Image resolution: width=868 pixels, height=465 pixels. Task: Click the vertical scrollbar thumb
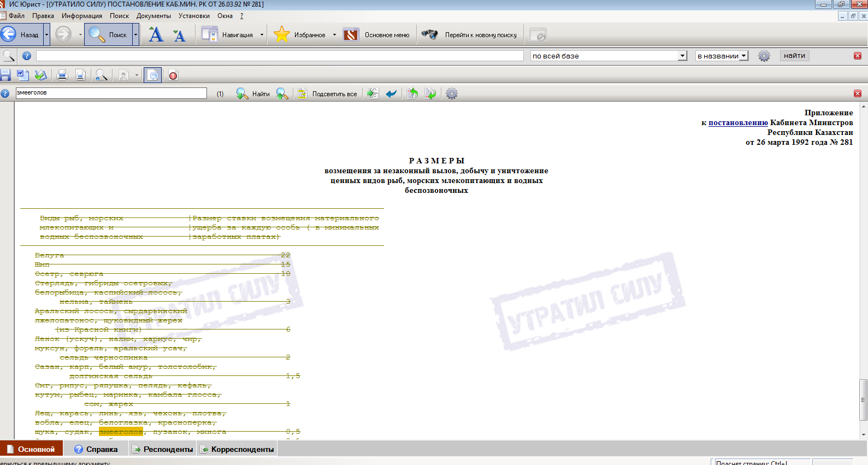[x=863, y=399]
